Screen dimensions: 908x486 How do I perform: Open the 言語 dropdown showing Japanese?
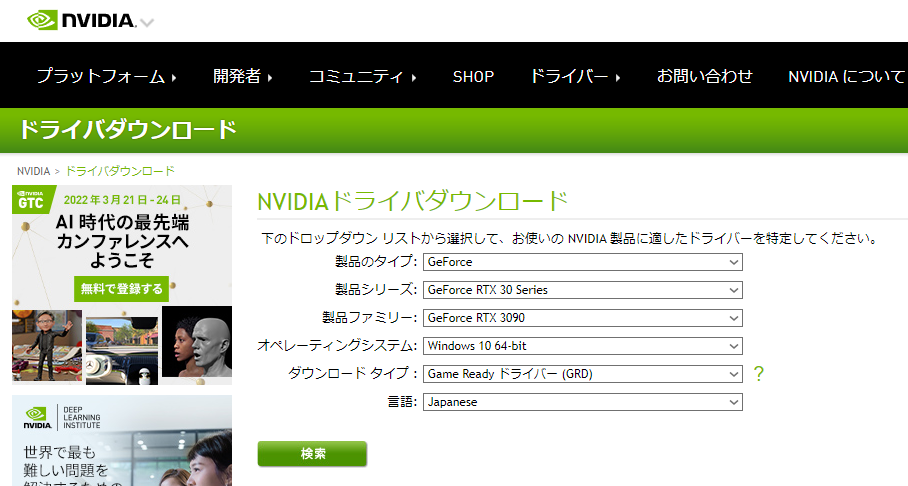tap(583, 402)
